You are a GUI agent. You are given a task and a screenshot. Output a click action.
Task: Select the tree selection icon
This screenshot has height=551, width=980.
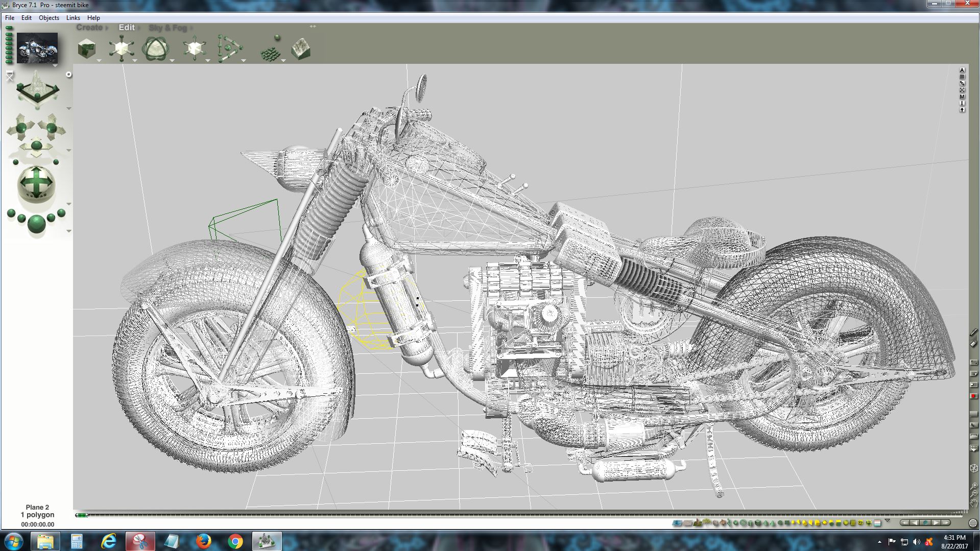[707, 522]
